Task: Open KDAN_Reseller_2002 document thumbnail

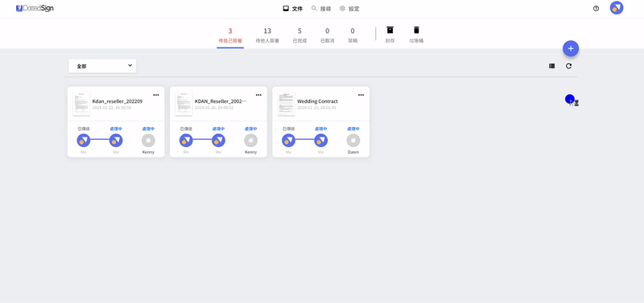Action: 184,104
